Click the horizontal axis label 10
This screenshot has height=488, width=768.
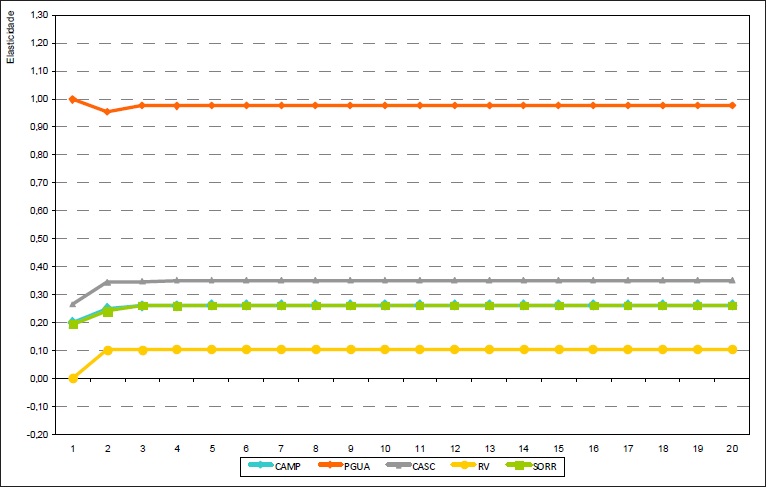click(385, 448)
